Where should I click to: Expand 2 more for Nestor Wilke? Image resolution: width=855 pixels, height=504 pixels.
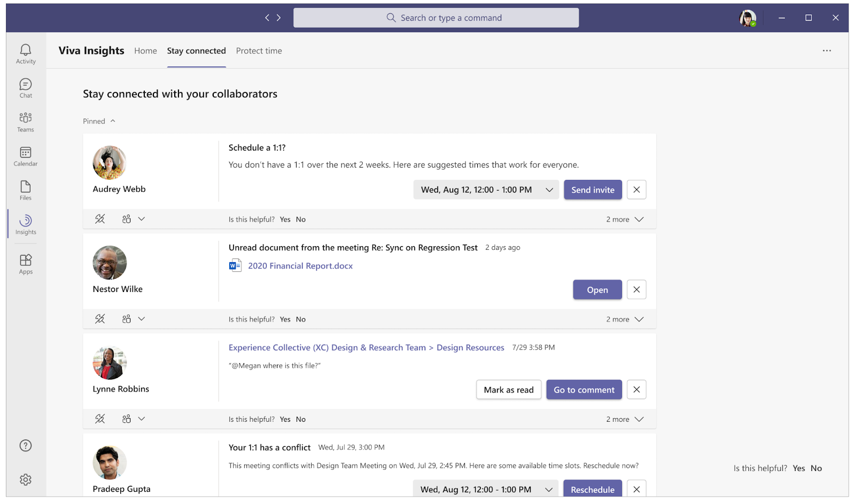click(x=625, y=319)
